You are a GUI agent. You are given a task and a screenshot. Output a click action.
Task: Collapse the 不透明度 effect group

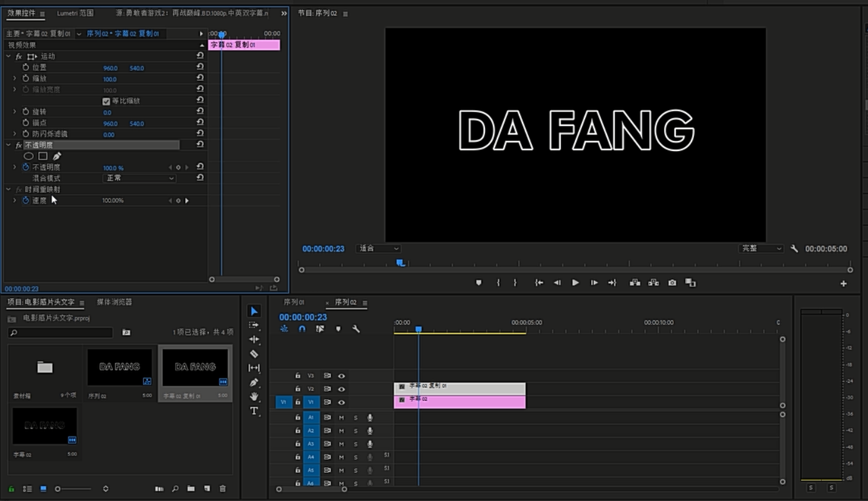[8, 145]
